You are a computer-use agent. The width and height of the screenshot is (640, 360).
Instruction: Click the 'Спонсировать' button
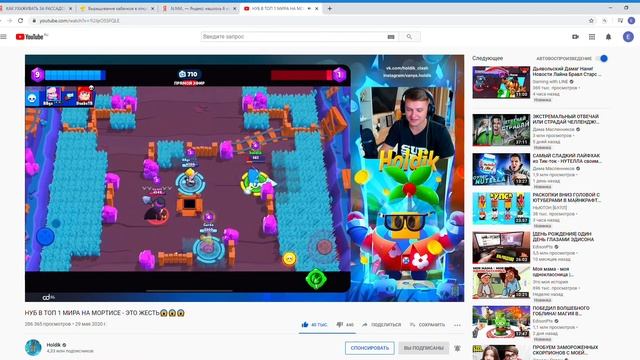369,348
